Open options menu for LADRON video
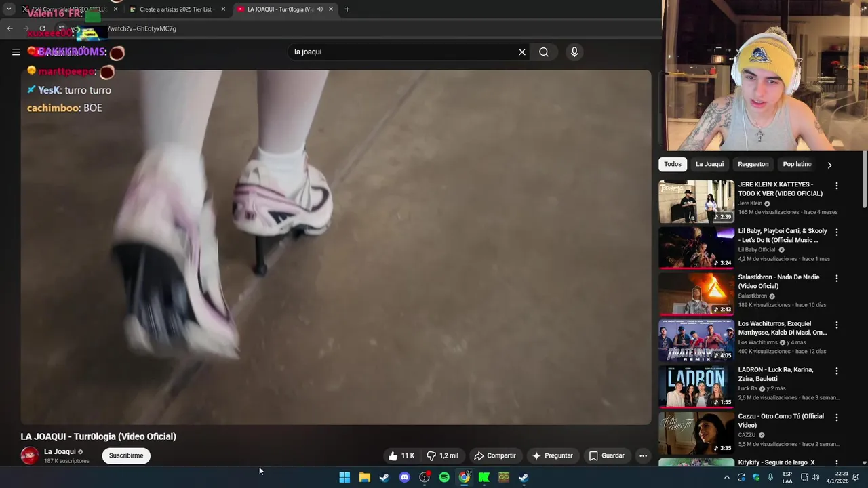The height and width of the screenshot is (488, 868). coord(836,371)
